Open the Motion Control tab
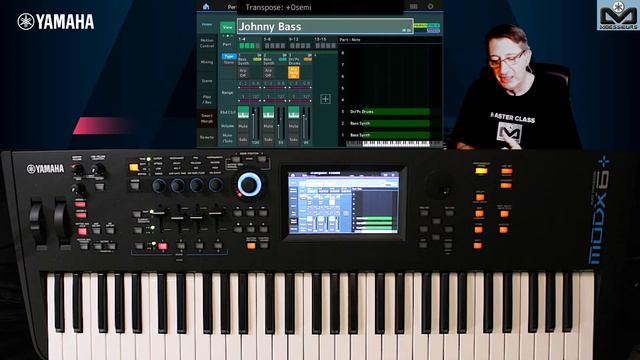This screenshot has width=640, height=360. point(207,43)
